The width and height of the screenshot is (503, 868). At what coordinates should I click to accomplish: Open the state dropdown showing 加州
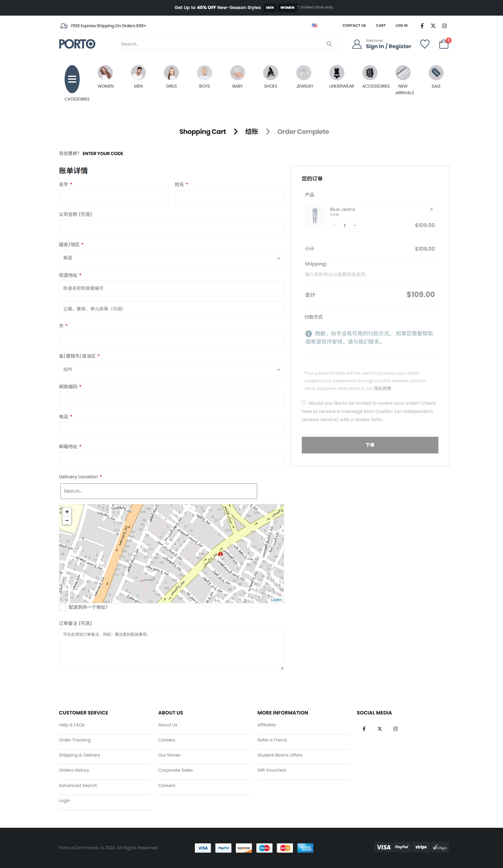(171, 369)
